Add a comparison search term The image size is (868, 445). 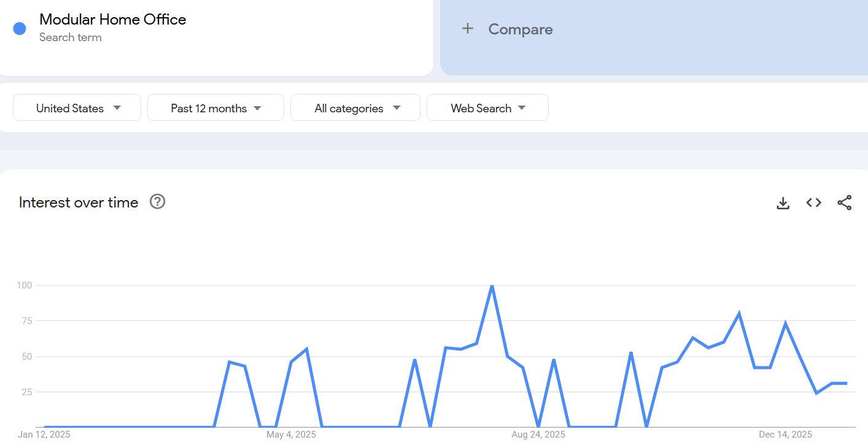tap(520, 29)
